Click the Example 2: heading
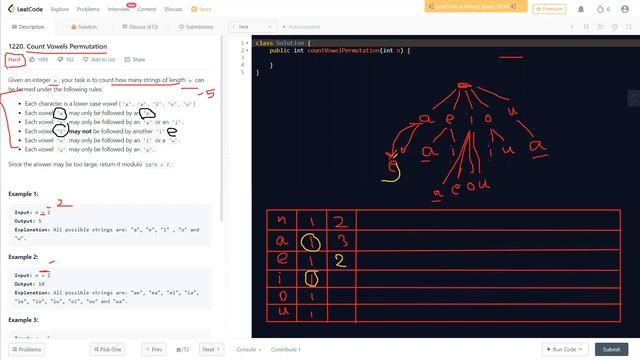640x360 pixels. coord(23,257)
